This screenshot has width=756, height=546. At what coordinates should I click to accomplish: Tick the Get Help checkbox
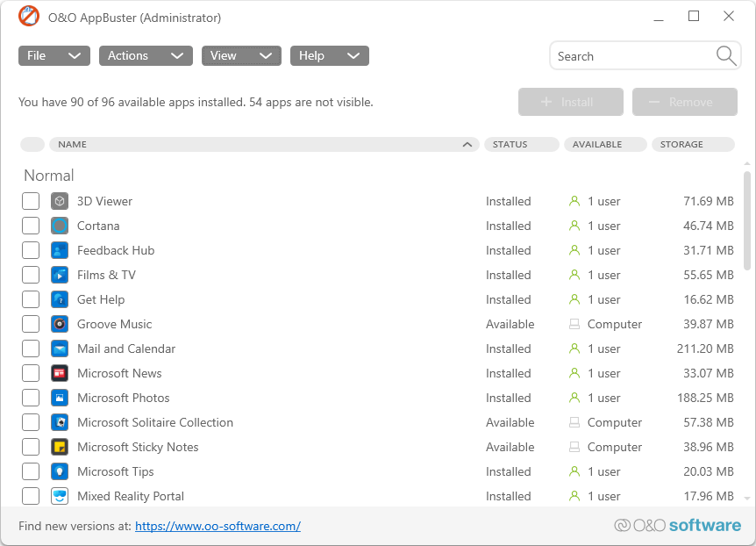pyautogui.click(x=31, y=299)
